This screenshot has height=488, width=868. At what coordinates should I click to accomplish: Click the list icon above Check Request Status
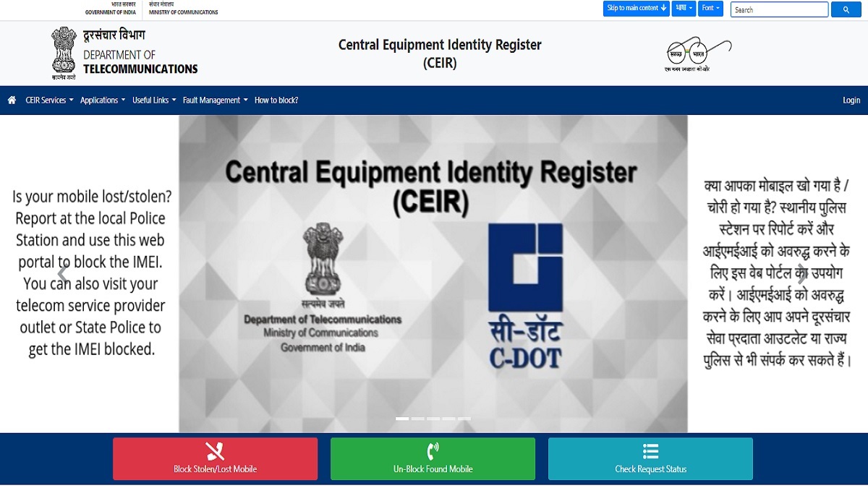pyautogui.click(x=650, y=451)
